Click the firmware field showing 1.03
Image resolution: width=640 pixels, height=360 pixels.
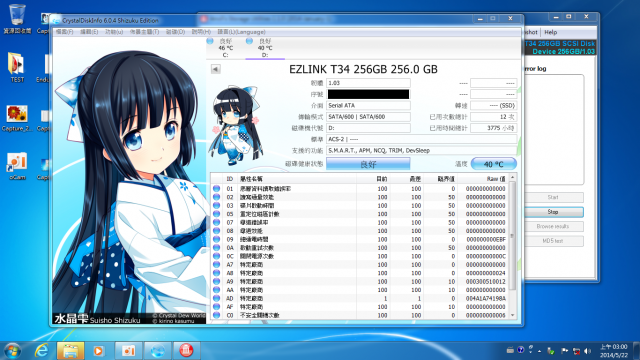368,83
